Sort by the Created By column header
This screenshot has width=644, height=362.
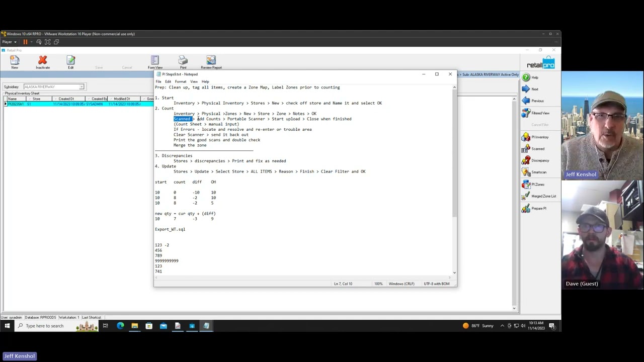click(96, 99)
